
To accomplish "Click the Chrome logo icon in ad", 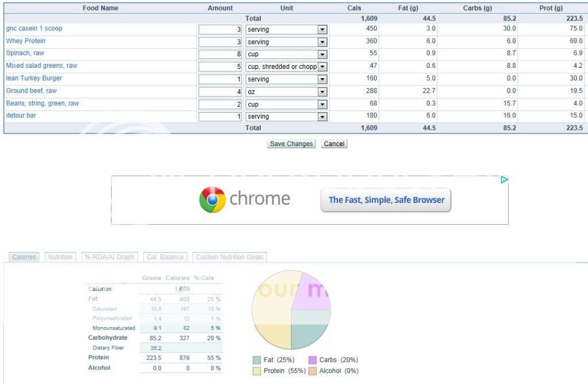I will tap(213, 200).
